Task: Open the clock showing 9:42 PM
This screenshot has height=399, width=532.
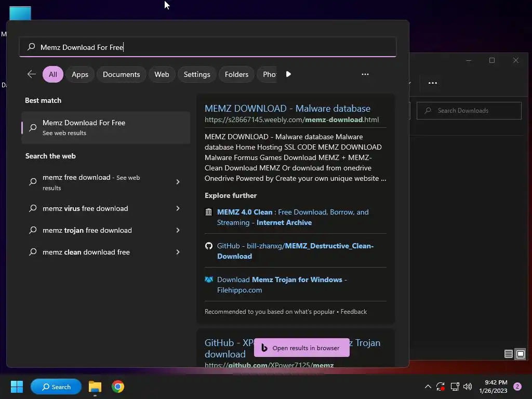Action: (493, 387)
